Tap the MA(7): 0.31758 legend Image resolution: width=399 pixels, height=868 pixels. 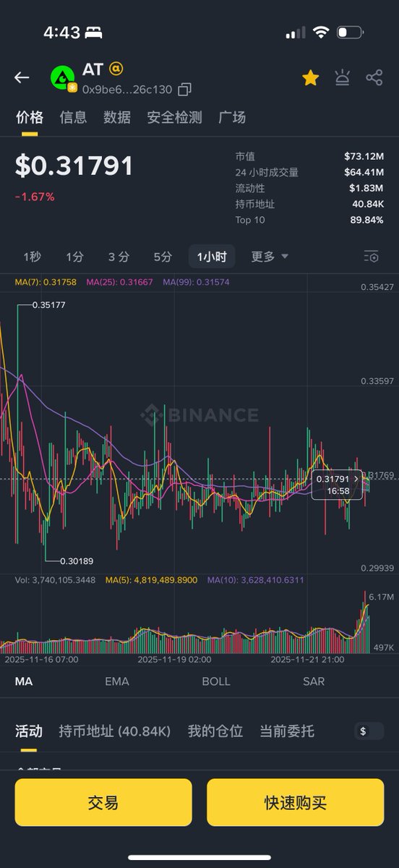click(x=46, y=282)
